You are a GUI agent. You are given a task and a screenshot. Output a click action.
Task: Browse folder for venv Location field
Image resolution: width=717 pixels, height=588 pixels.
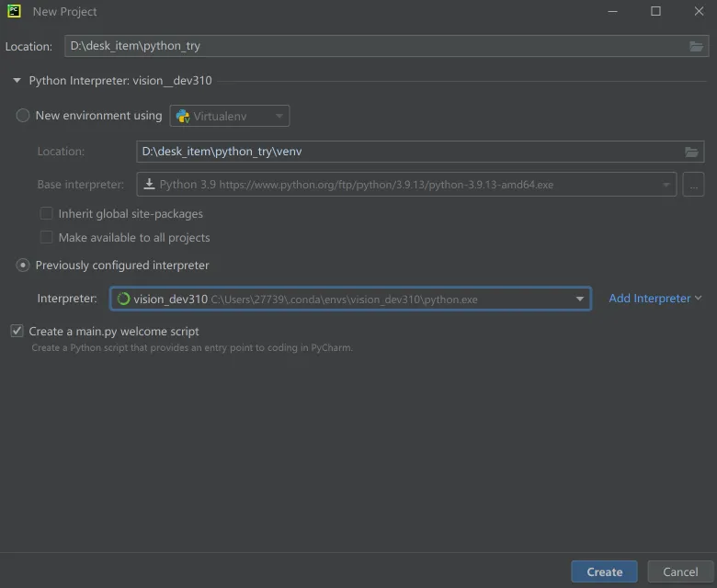click(691, 152)
